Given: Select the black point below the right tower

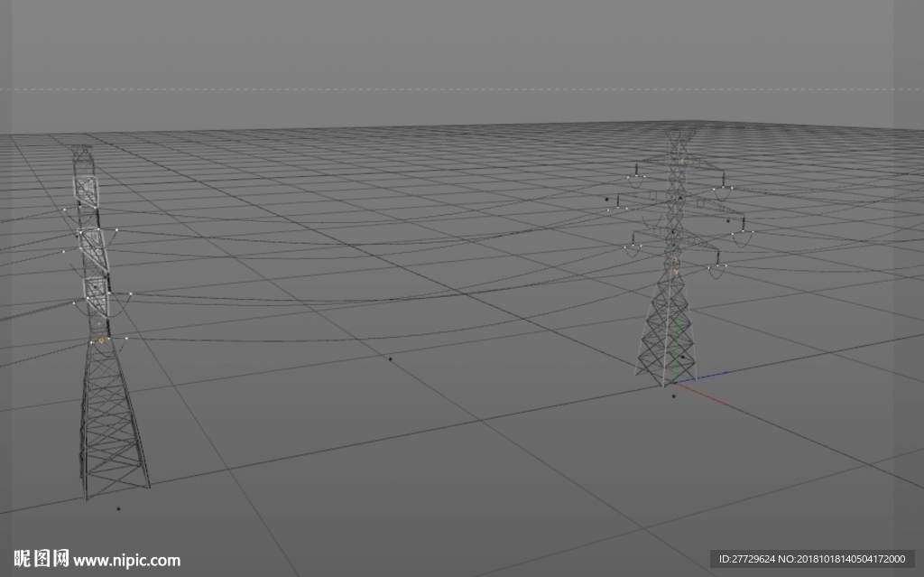Looking at the screenshot, I should tap(674, 396).
